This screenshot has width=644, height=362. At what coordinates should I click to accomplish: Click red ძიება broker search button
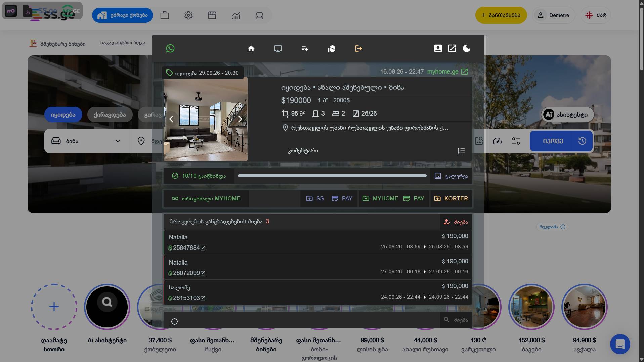(456, 222)
